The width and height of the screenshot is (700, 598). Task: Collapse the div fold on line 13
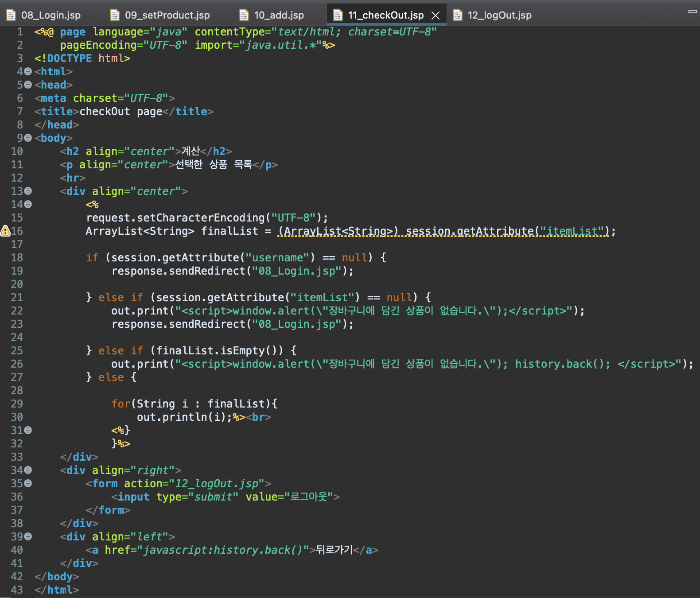click(28, 191)
